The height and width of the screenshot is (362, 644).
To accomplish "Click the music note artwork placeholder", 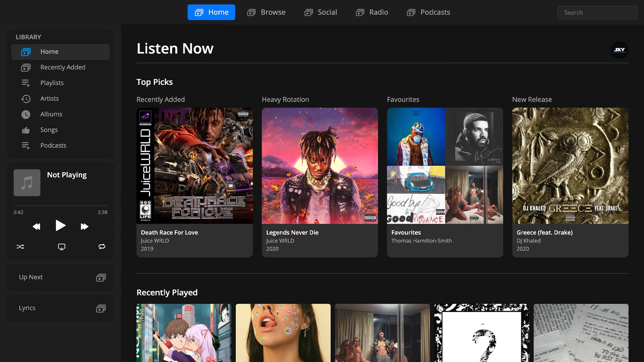I will click(x=27, y=183).
